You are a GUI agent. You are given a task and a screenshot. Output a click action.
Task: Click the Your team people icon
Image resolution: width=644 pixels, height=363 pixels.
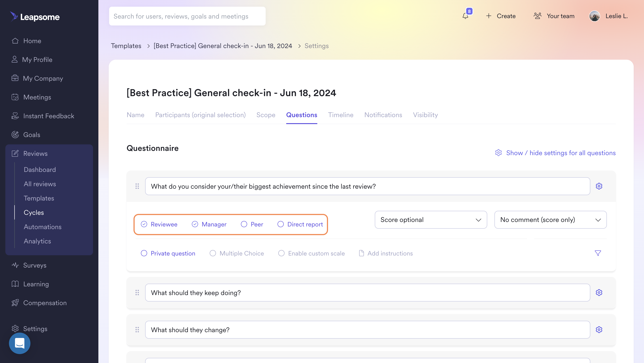tap(538, 16)
